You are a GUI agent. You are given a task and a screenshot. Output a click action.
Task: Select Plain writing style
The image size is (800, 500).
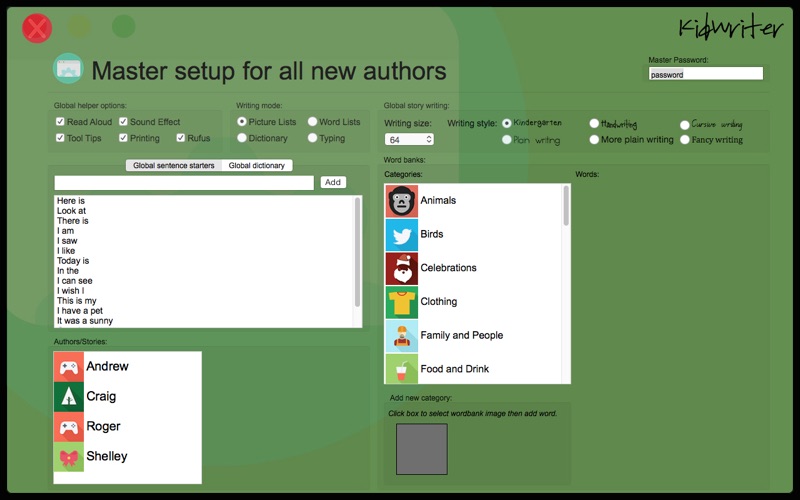507,139
